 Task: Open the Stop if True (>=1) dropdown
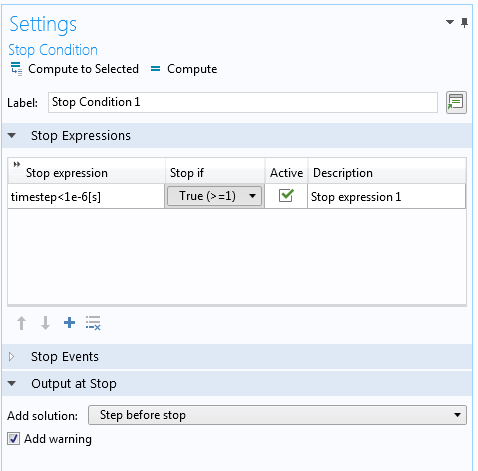click(214, 196)
